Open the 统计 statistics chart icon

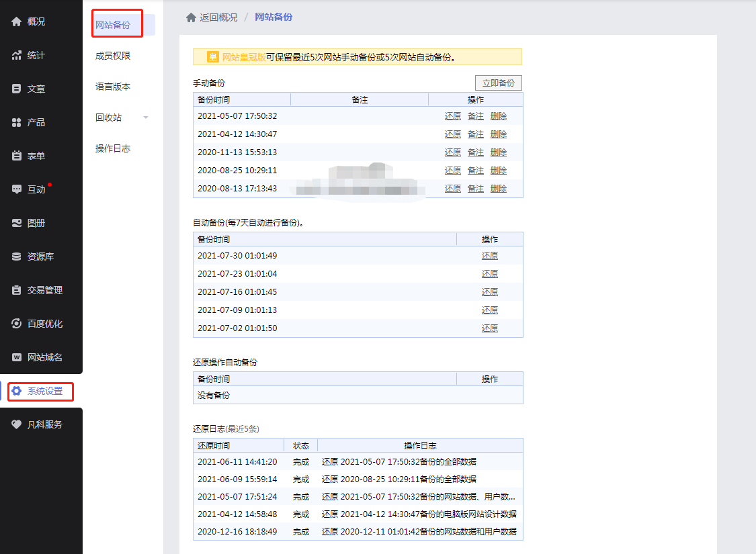16,55
